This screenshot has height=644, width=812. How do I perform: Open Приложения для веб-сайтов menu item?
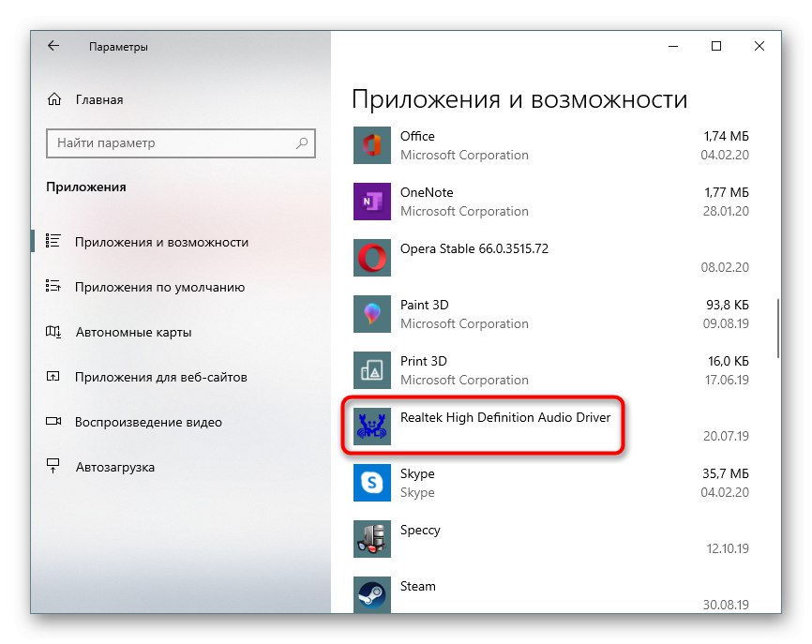161,378
